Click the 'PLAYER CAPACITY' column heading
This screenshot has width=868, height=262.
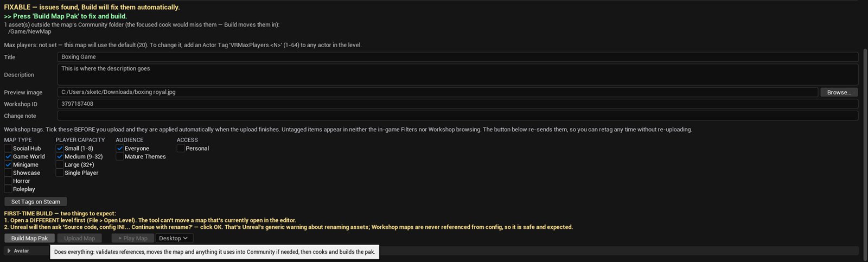pyautogui.click(x=80, y=140)
